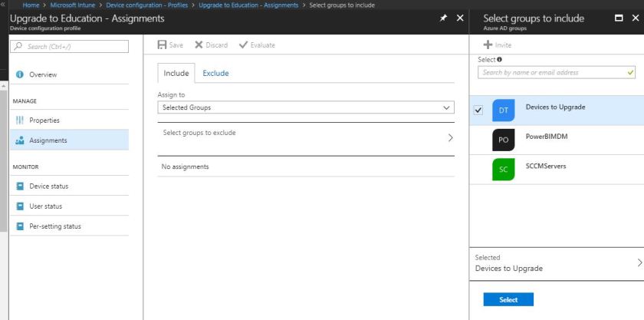
Task: Open the Assign to dropdown
Action: [x=305, y=108]
